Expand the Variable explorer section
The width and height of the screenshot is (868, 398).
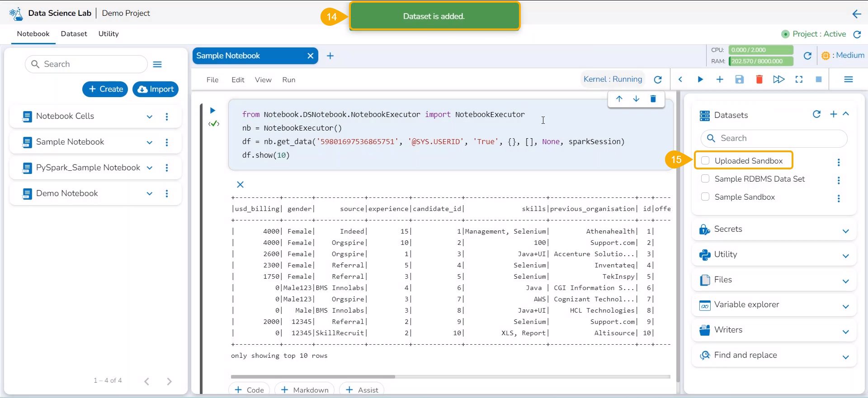[x=845, y=306]
